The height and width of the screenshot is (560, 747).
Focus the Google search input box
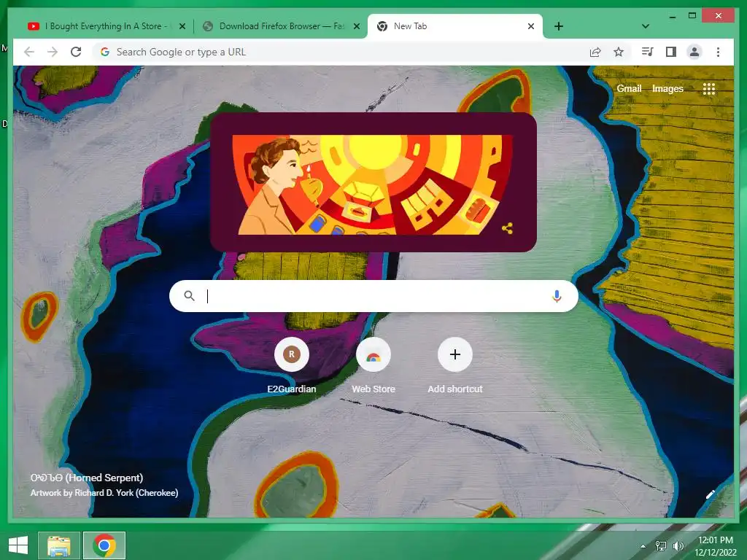pos(374,296)
